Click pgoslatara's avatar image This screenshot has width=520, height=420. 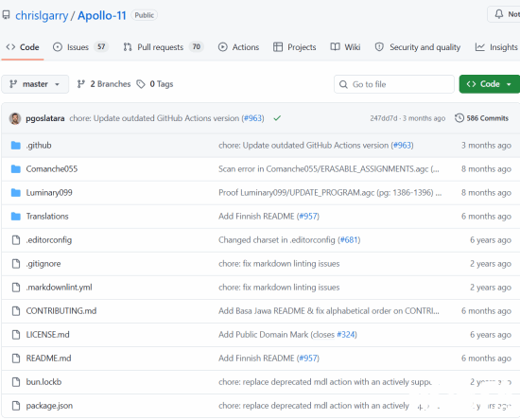click(x=15, y=118)
